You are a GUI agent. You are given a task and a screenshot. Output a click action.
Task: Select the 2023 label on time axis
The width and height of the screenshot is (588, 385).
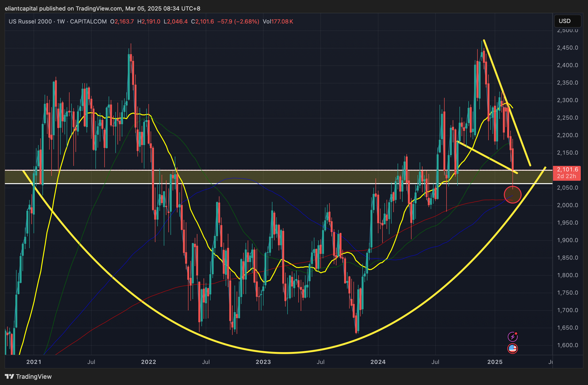pyautogui.click(x=263, y=362)
